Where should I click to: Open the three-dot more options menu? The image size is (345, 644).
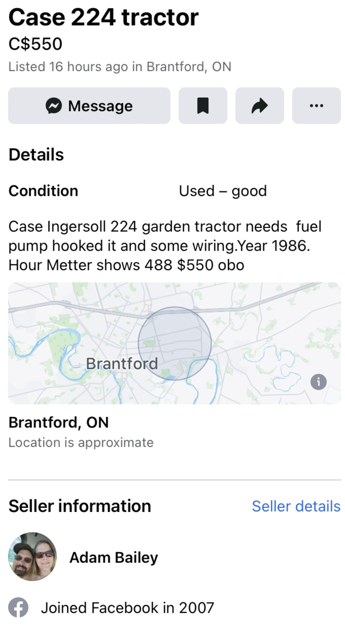click(316, 105)
